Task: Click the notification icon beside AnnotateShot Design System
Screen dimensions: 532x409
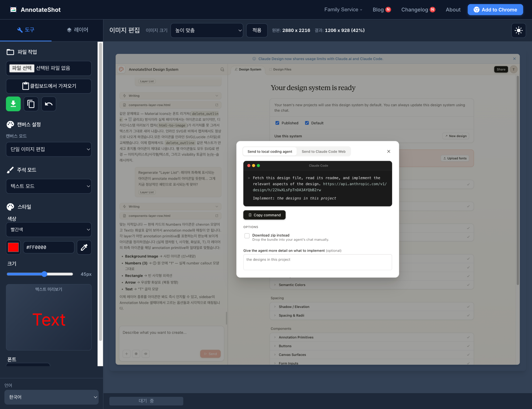Action: tap(222, 69)
